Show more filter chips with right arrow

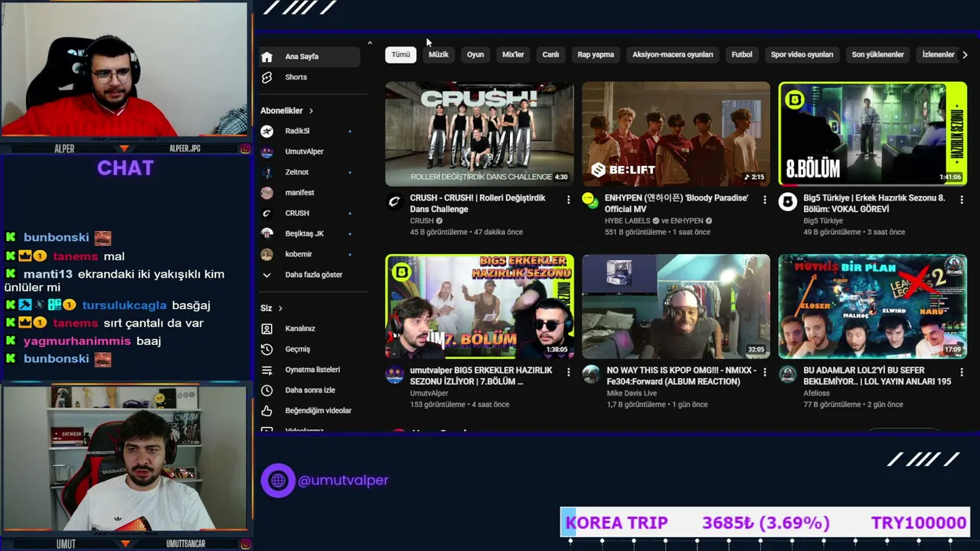[x=965, y=55]
